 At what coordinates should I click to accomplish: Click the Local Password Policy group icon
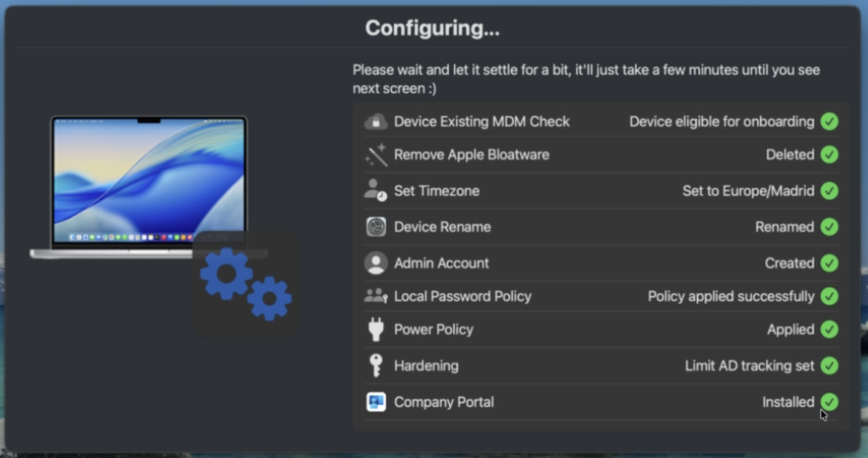tap(376, 296)
